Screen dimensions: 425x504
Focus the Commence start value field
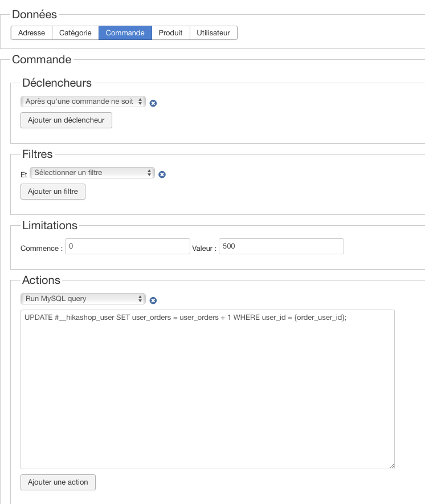(127, 246)
